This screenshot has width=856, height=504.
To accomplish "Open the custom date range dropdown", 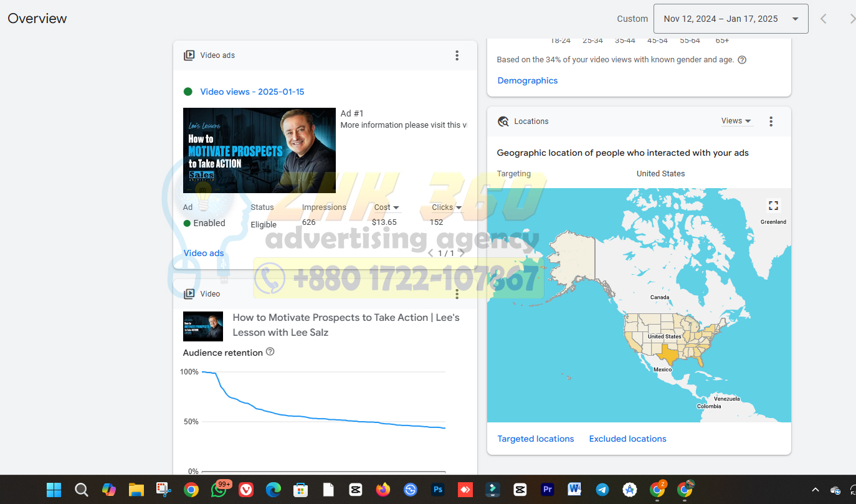I will point(731,19).
